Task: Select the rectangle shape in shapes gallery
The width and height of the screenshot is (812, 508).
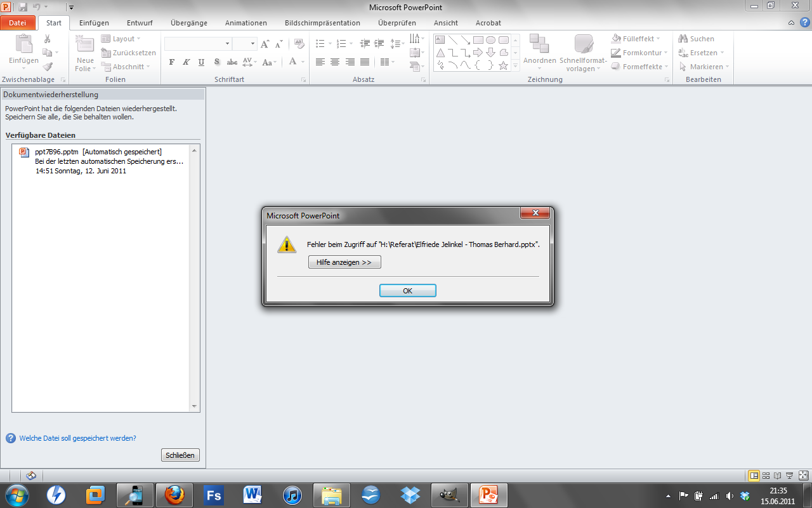Action: tap(478, 40)
